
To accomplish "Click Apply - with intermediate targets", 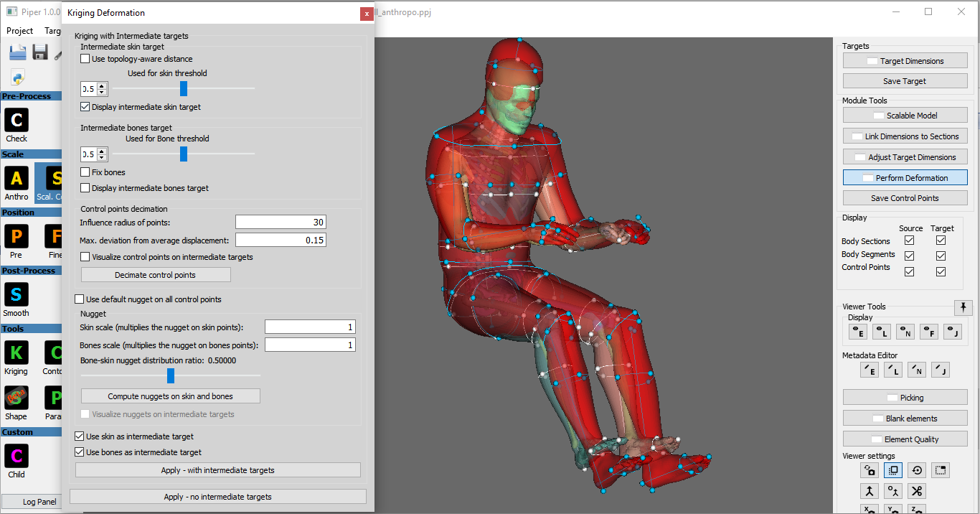I will [218, 470].
